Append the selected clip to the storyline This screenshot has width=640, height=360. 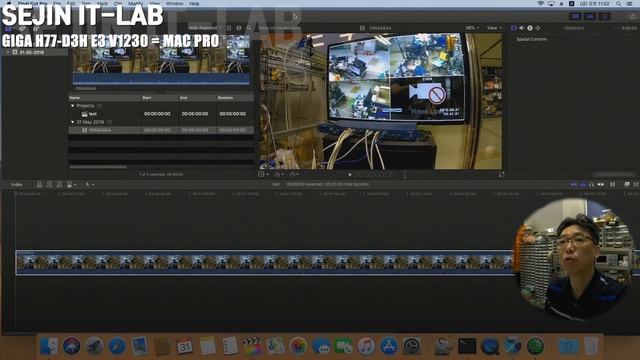pyautogui.click(x=59, y=184)
